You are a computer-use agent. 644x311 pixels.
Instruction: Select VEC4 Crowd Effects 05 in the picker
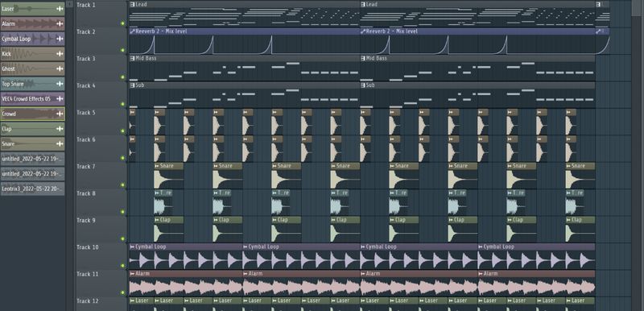pyautogui.click(x=32, y=99)
